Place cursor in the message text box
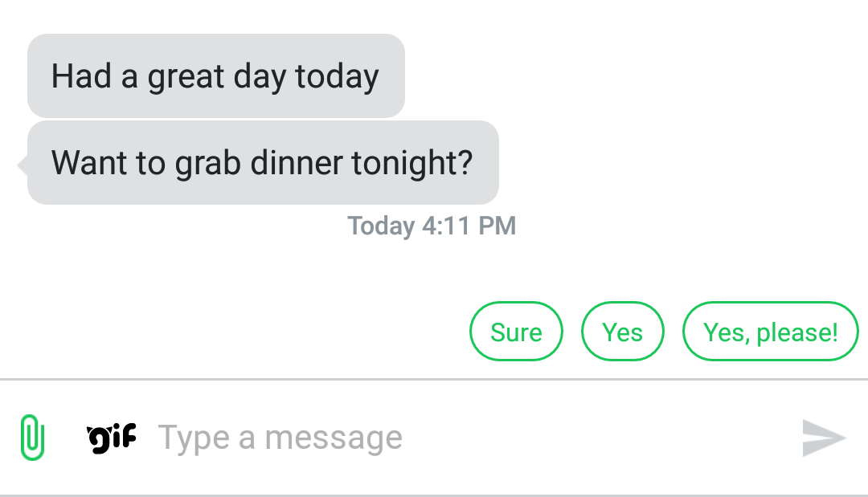Image resolution: width=868 pixels, height=497 pixels. click(466, 438)
